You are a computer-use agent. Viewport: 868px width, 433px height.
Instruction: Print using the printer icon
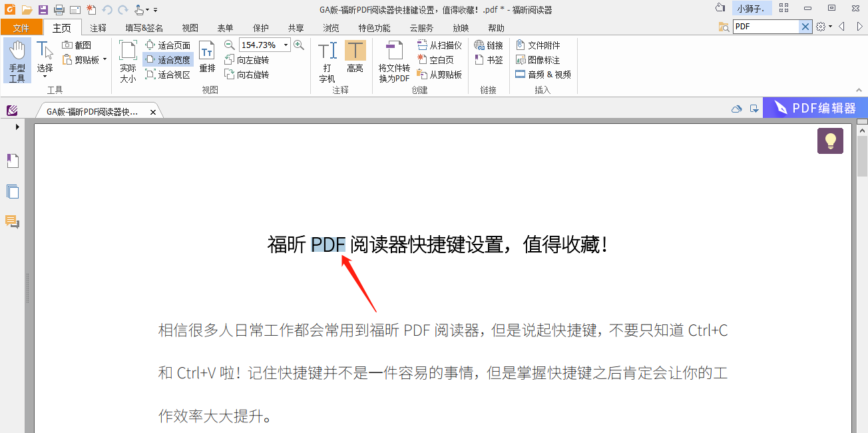click(x=59, y=9)
